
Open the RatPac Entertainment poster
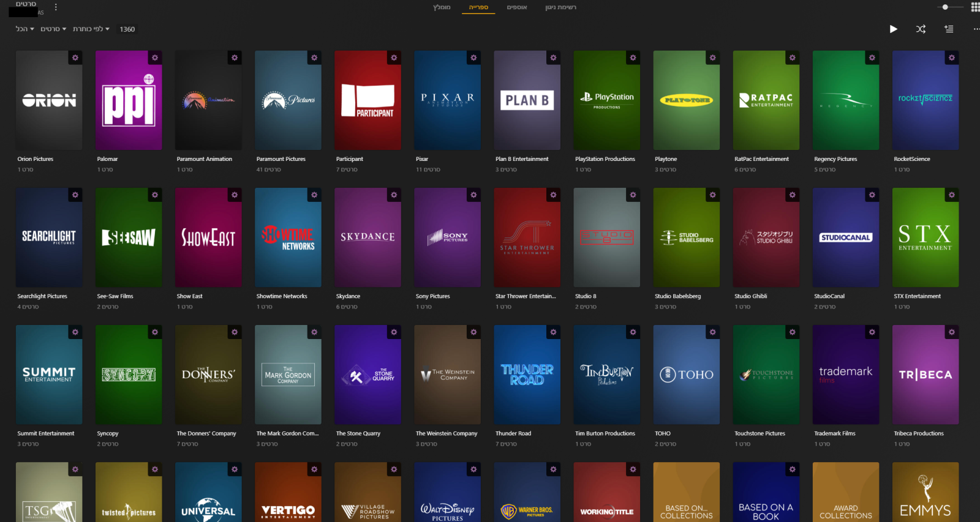766,100
